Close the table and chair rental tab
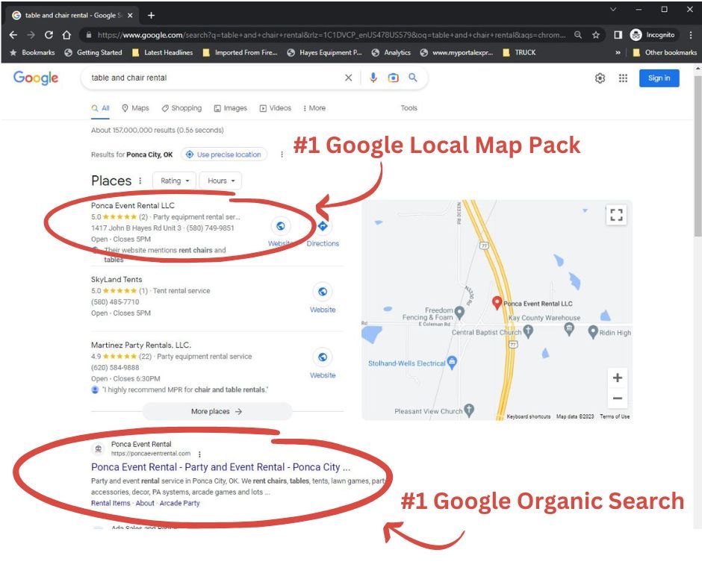 click(130, 15)
